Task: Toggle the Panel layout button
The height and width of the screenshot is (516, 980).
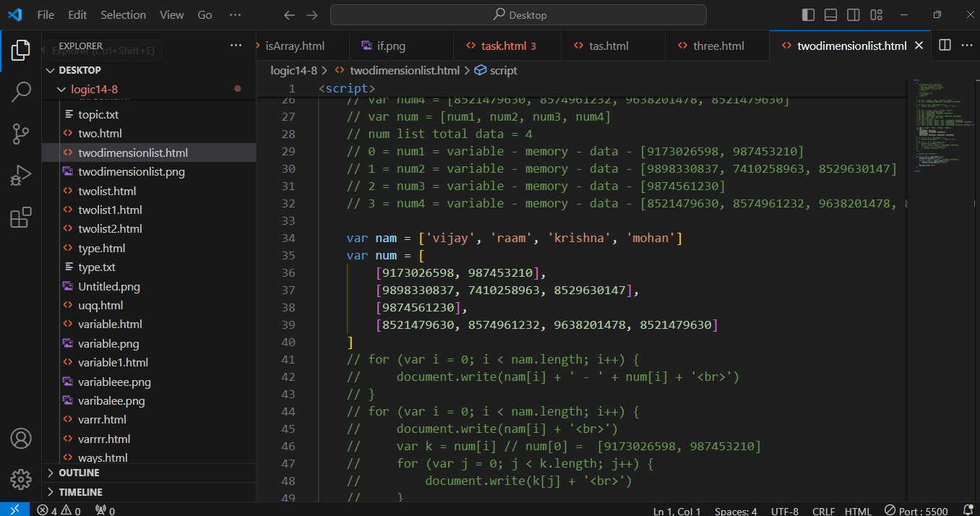Action: [x=830, y=15]
